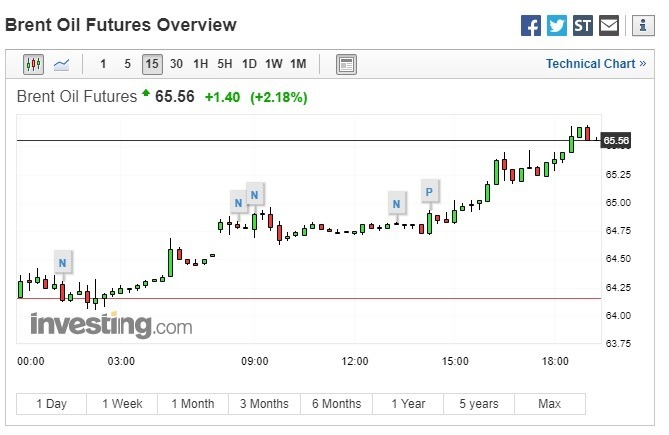Show 1 Week range
This screenshot has height=435, width=669.
(x=122, y=404)
